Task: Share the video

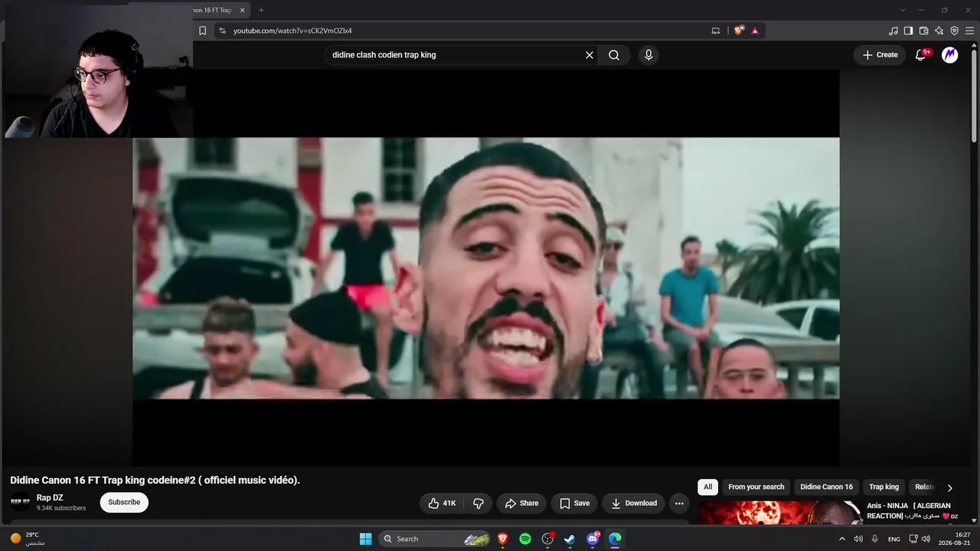Action: (x=521, y=503)
